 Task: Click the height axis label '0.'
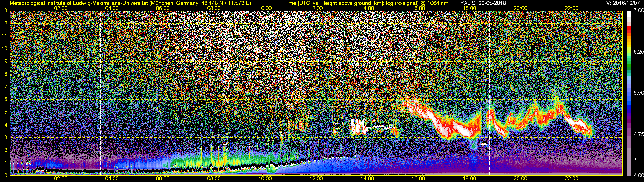click(x=6, y=176)
